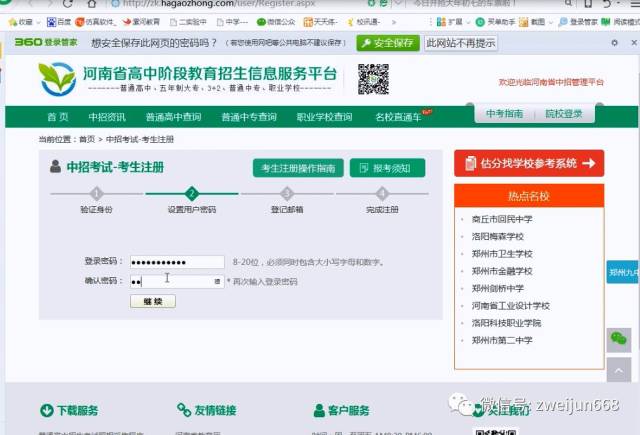Click the site leaf logo
This screenshot has width=640, height=435.
coord(57,79)
